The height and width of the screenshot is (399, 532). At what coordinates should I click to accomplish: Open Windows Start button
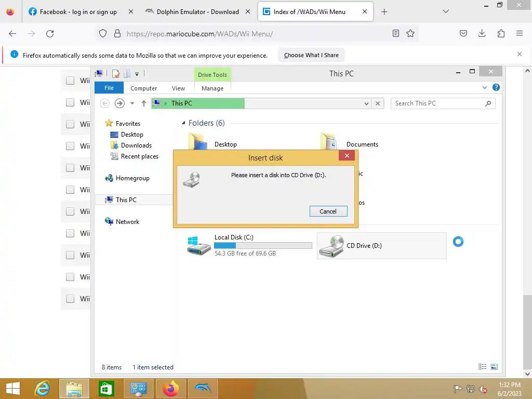tap(13, 389)
